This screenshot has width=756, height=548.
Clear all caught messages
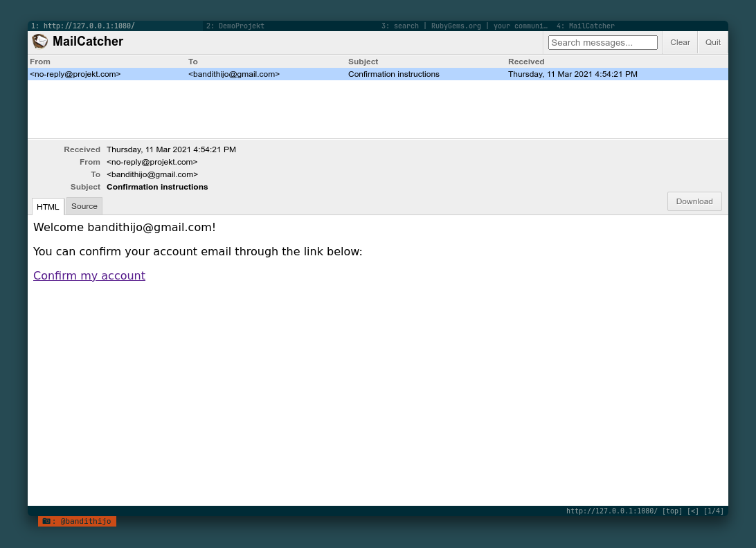[x=680, y=42]
